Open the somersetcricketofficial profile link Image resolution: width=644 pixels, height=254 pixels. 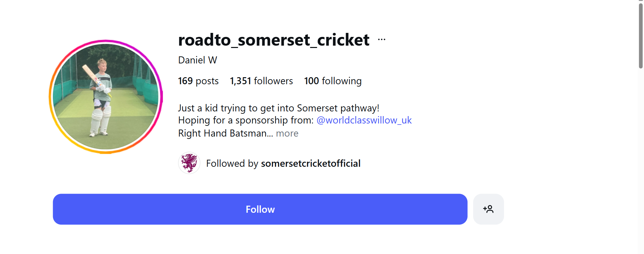(x=311, y=163)
